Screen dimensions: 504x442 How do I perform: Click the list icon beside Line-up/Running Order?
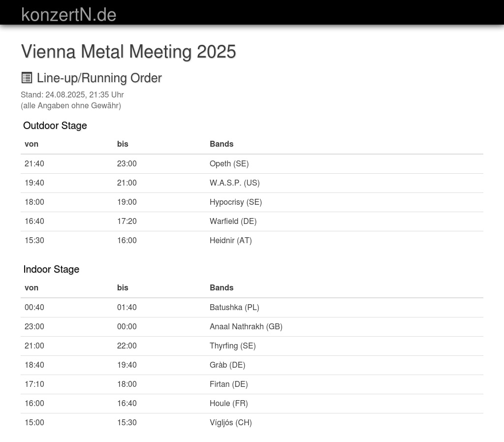pyautogui.click(x=27, y=78)
